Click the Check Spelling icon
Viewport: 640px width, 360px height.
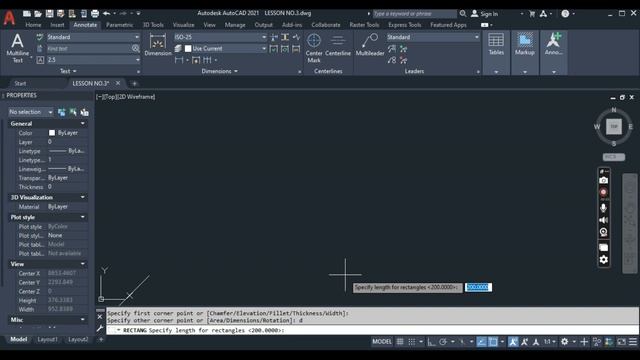point(40,37)
